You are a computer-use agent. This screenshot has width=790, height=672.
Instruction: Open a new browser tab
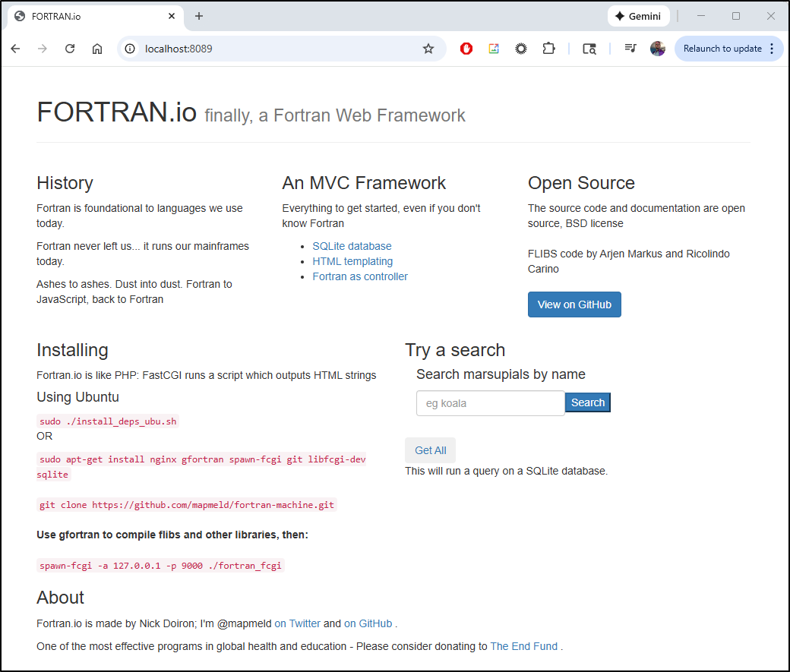[199, 16]
